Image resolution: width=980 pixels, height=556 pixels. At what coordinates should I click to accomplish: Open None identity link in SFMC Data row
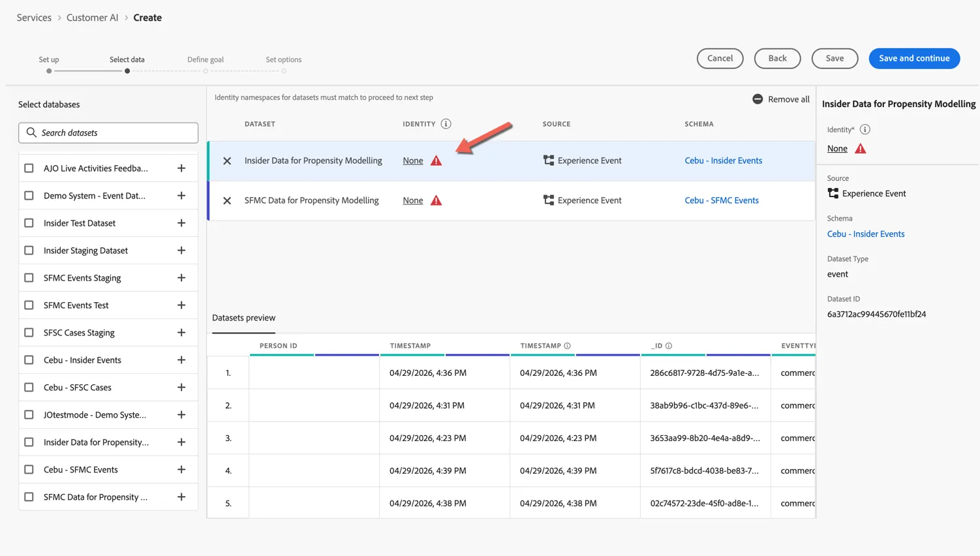pos(413,200)
